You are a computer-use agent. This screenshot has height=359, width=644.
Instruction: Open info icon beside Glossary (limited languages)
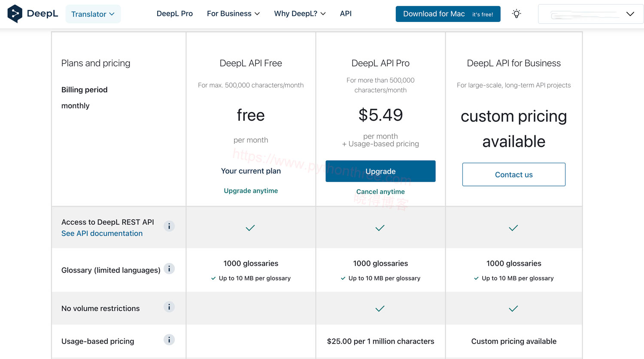click(169, 269)
